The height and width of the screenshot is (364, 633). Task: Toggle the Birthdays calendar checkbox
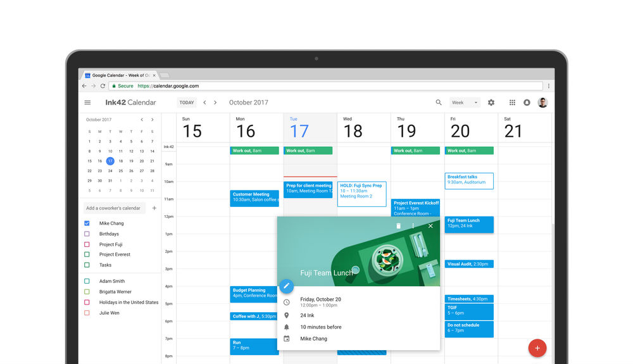pos(87,234)
